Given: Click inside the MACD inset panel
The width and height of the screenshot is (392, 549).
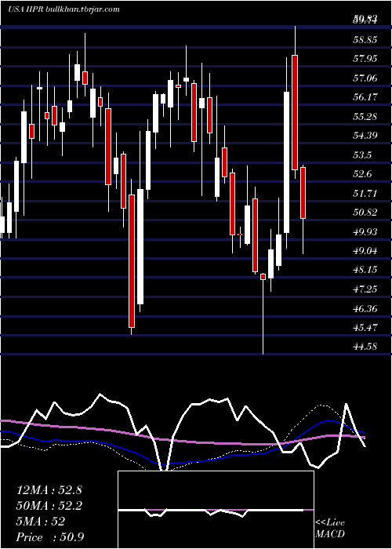Looking at the screenshot, I should [x=216, y=510].
